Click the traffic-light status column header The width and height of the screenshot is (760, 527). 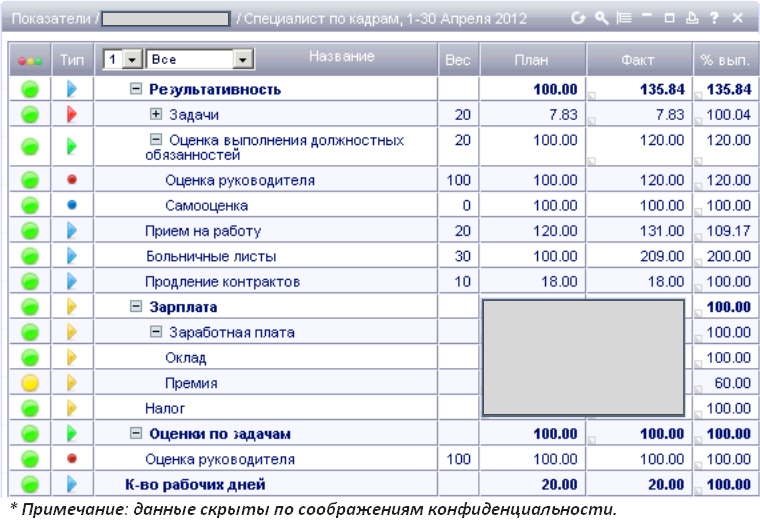(30, 61)
